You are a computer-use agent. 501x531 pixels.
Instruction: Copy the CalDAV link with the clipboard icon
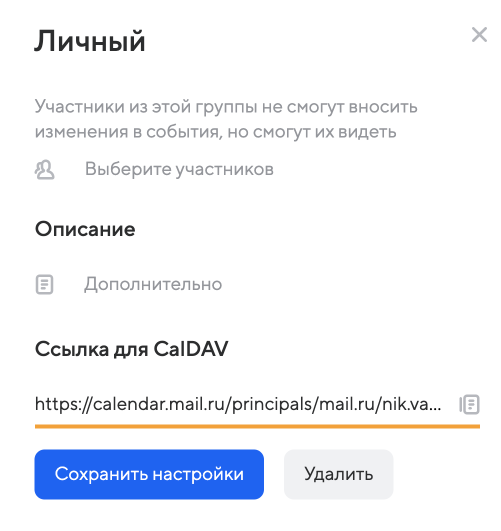(469, 404)
